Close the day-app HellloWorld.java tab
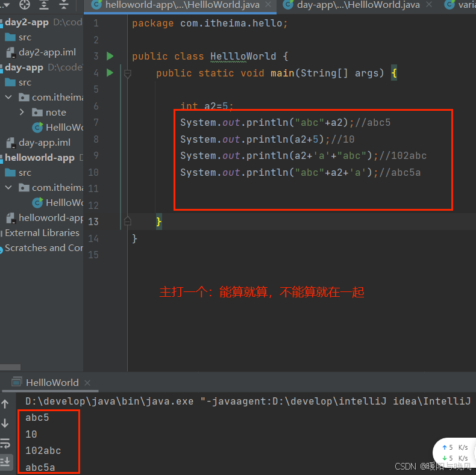This screenshot has height=475, width=476. 428,5
